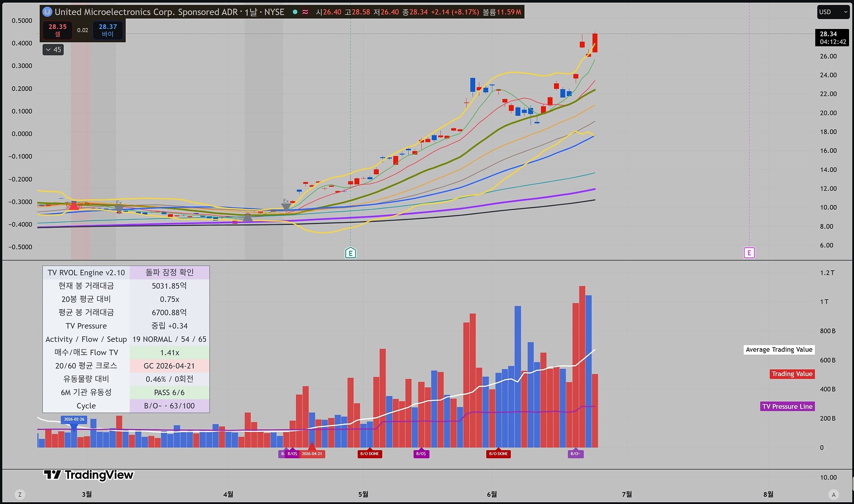This screenshot has width=854, height=504.
Task: Click the 유동물량 대비 row label
Action: point(86,379)
